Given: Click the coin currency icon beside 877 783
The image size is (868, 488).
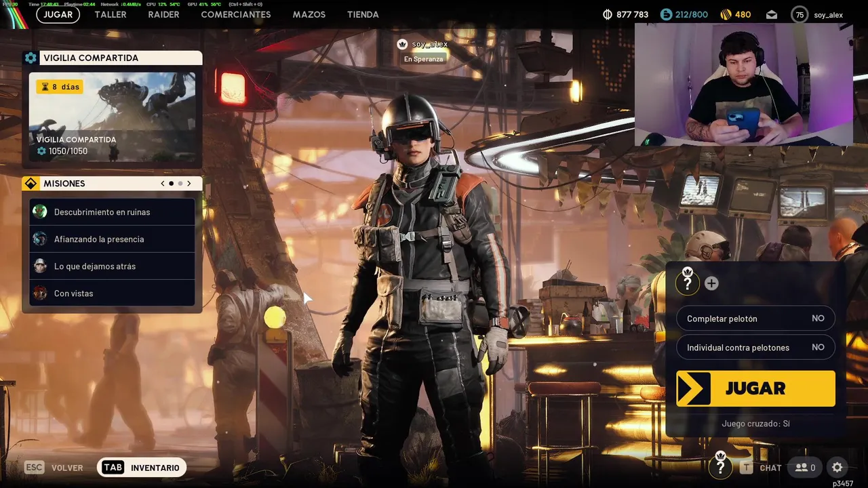Looking at the screenshot, I should pos(608,14).
